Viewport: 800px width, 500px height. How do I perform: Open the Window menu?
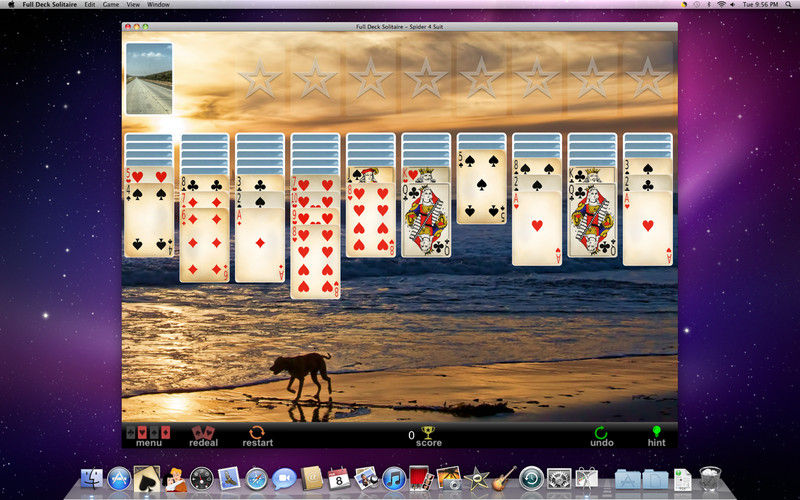point(158,5)
